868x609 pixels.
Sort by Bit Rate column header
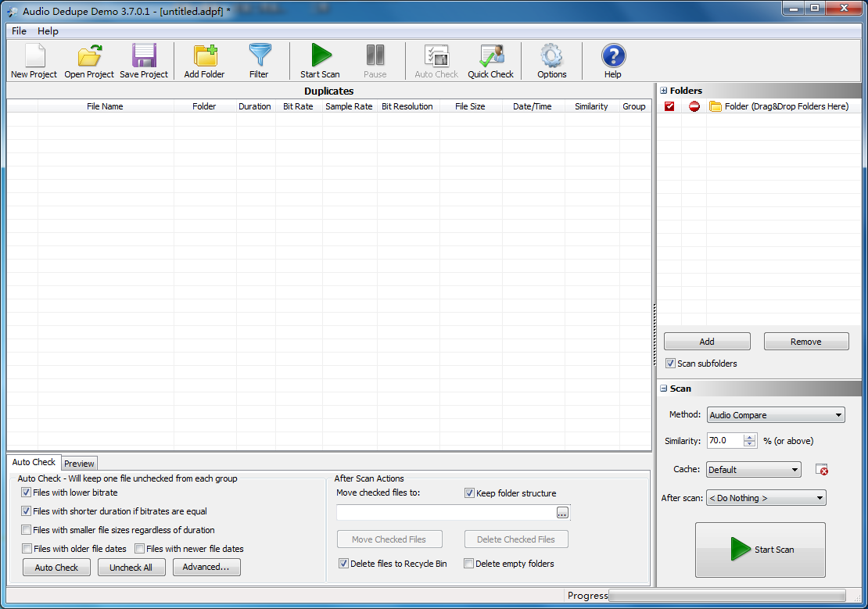(x=298, y=106)
